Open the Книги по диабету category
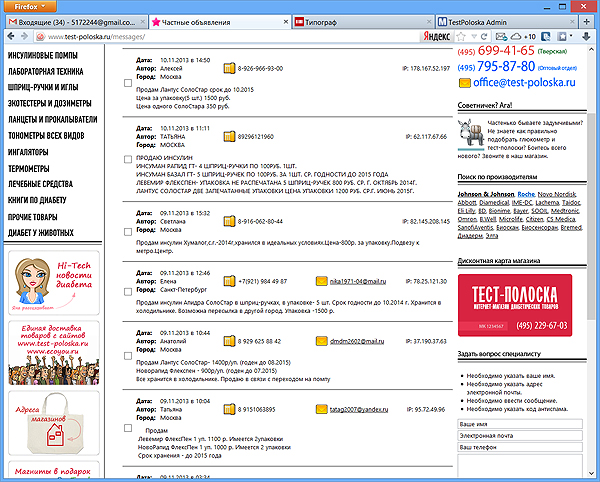Image resolution: width=600 pixels, height=482 pixels. tap(37, 200)
